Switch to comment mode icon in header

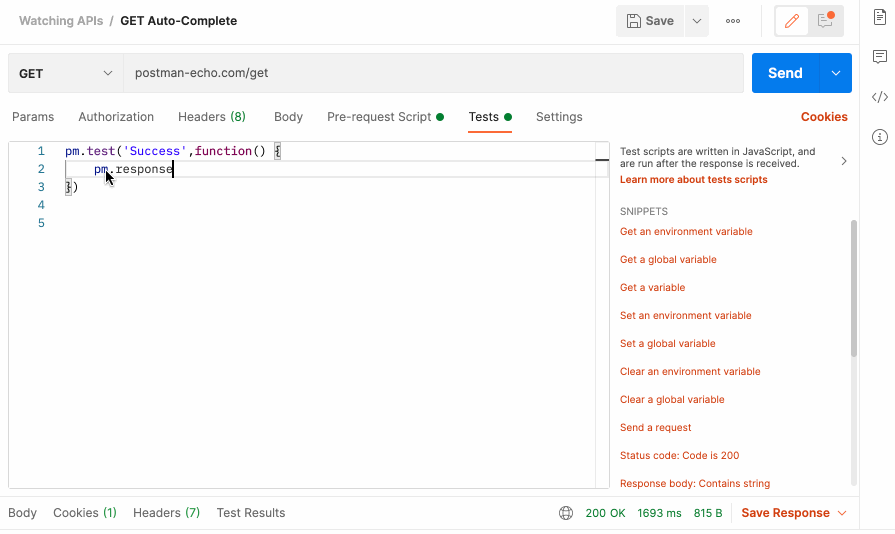826,21
